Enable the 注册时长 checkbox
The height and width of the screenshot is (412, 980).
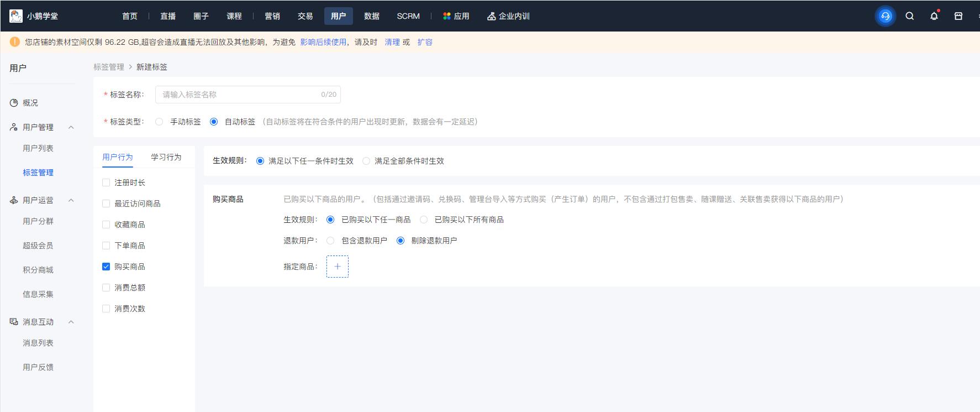[106, 182]
